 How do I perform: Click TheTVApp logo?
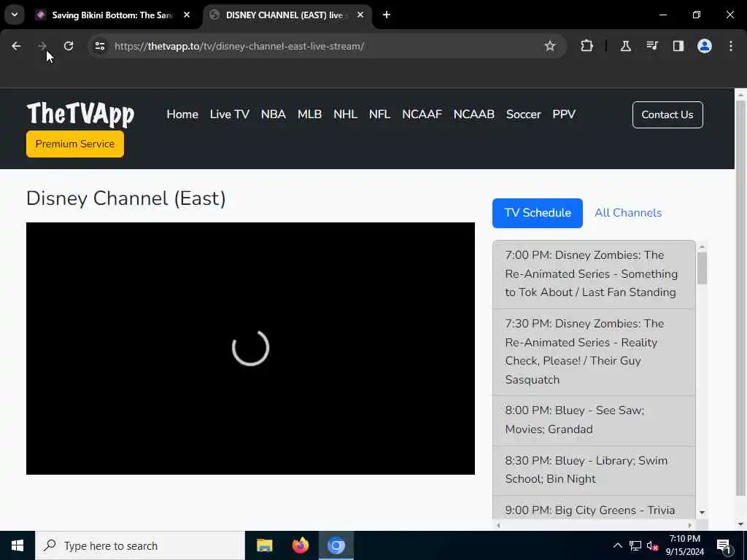[x=80, y=114]
